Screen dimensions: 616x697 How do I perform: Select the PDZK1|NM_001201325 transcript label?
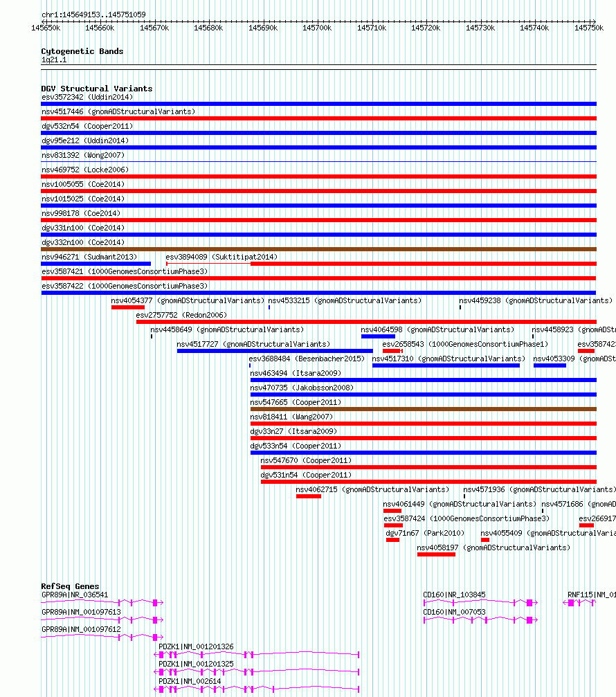(196, 664)
